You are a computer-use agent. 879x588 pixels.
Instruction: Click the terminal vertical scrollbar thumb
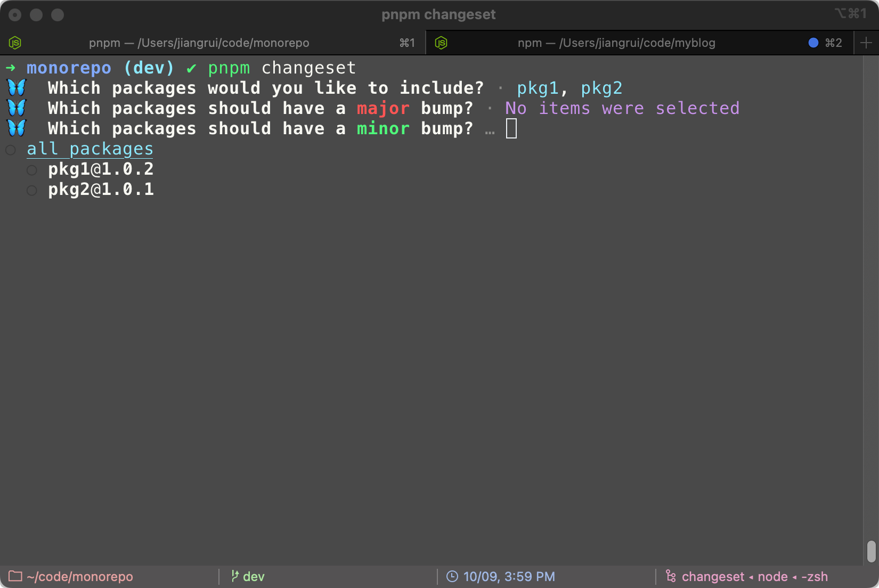(x=872, y=551)
